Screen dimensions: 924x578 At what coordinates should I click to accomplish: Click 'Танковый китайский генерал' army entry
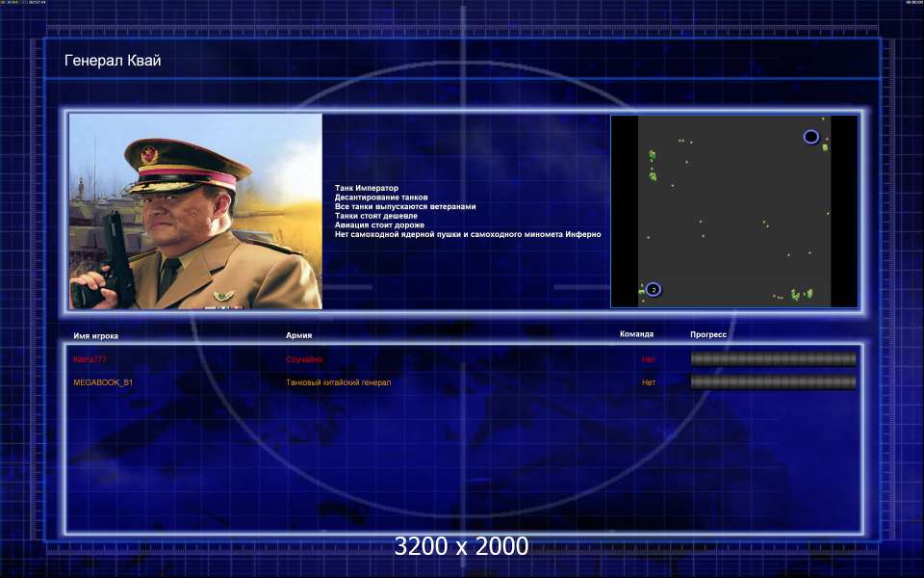point(338,382)
